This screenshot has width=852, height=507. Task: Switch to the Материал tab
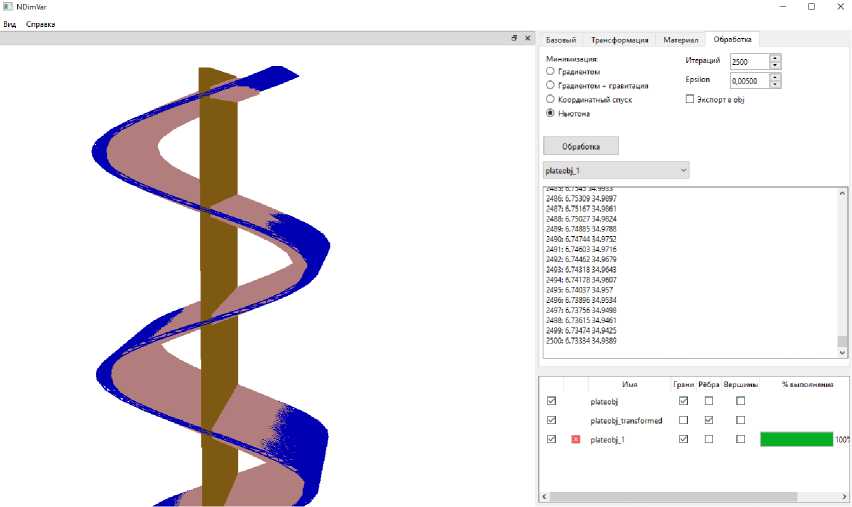680,40
